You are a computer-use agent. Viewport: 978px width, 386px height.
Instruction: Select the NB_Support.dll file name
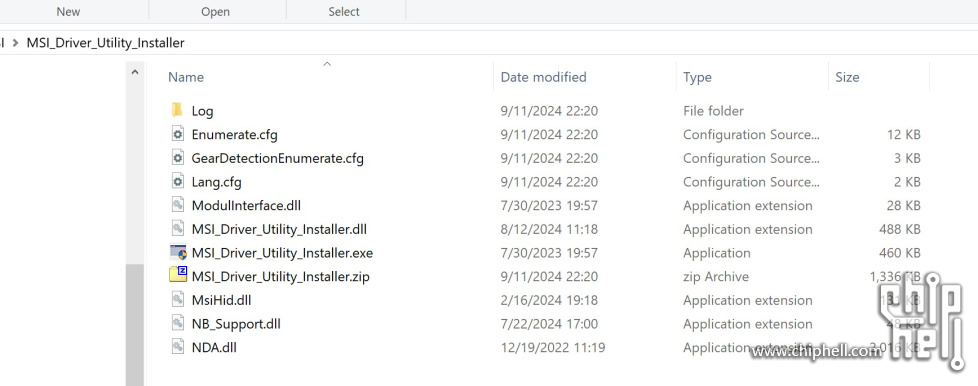(236, 324)
